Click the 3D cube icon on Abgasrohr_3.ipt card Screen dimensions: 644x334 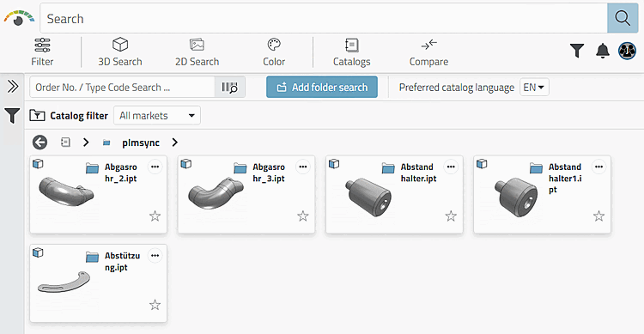pos(186,164)
